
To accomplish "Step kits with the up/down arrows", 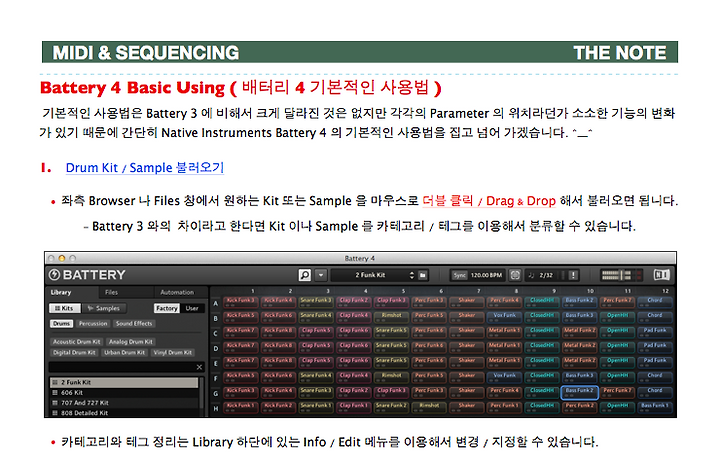I will pyautogui.click(x=411, y=275).
